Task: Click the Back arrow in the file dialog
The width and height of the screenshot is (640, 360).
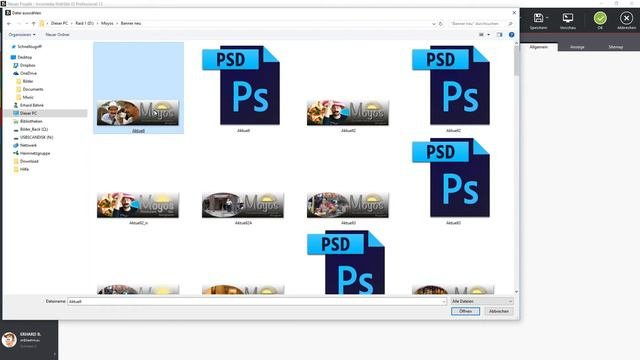Action: pyautogui.click(x=9, y=24)
